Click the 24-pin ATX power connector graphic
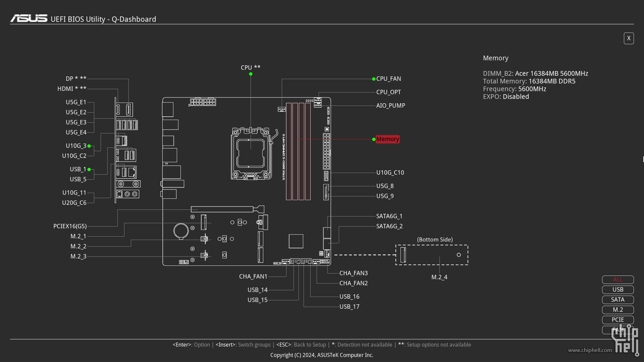 pyautogui.click(x=326, y=151)
